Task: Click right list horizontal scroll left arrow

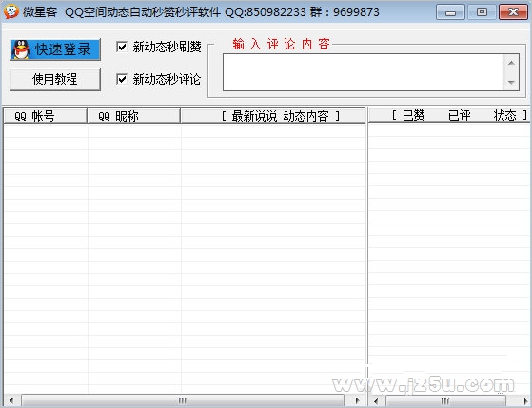Action: 376,401
